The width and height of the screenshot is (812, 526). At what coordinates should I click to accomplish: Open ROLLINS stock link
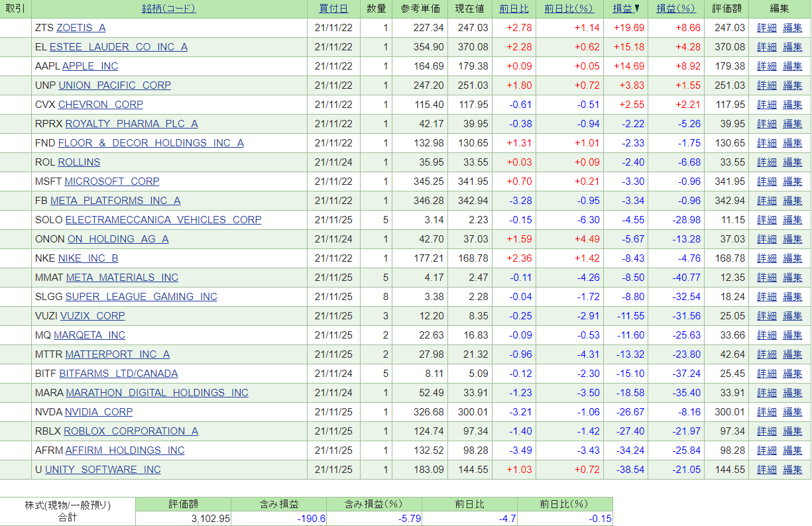[79, 162]
